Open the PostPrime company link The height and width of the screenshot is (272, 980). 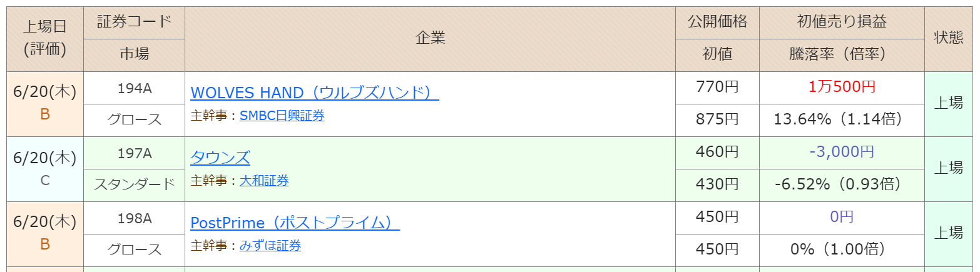[x=295, y=223]
